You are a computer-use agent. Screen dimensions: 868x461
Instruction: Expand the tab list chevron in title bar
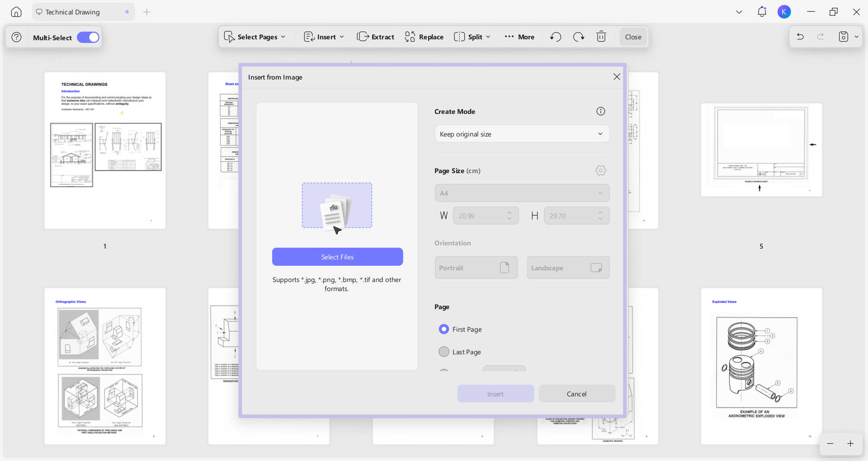coord(739,12)
